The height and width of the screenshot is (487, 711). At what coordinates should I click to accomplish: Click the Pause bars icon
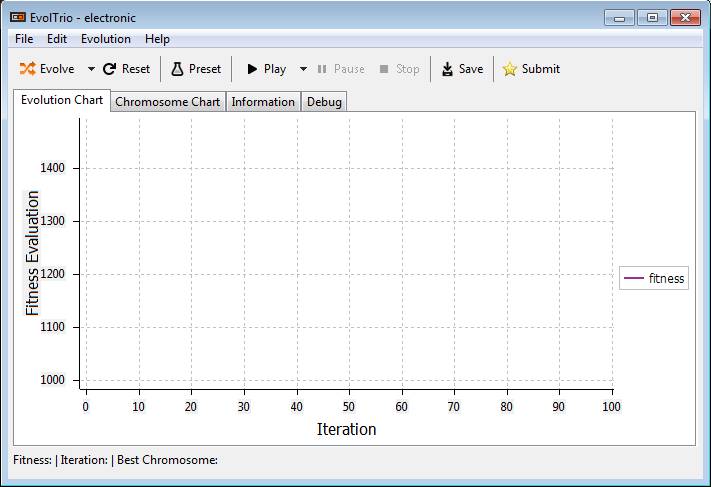pos(322,69)
